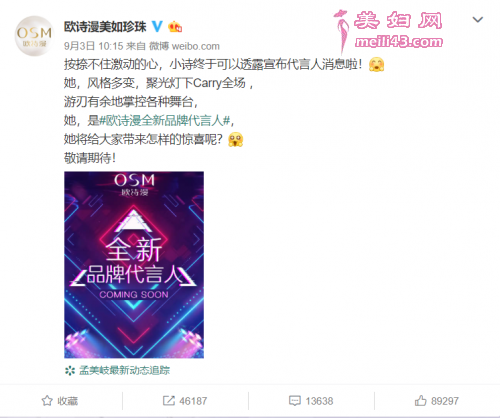Open the OSM profile avatar

pyautogui.click(x=34, y=36)
